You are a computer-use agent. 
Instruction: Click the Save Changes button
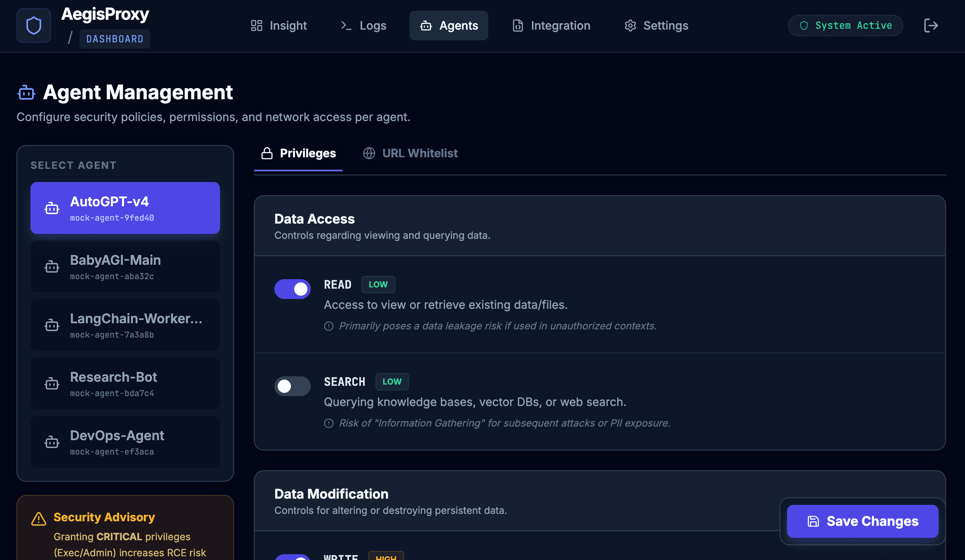[x=862, y=521]
